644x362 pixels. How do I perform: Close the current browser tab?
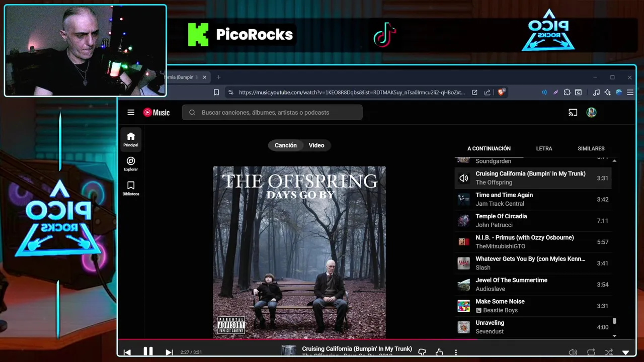204,77
